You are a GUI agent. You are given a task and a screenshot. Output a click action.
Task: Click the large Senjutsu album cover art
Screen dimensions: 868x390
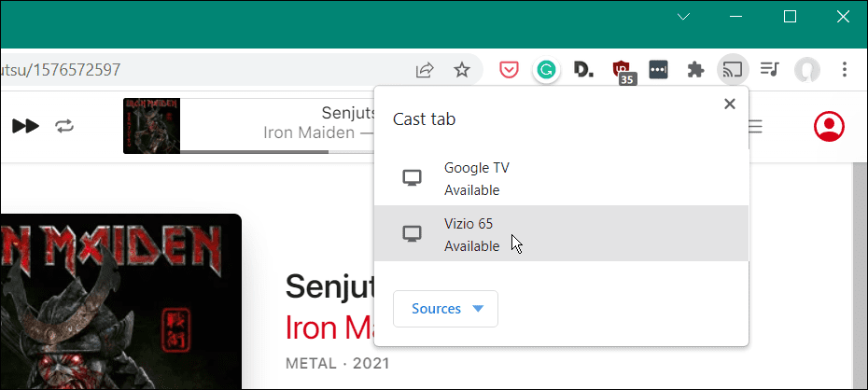coord(120,301)
